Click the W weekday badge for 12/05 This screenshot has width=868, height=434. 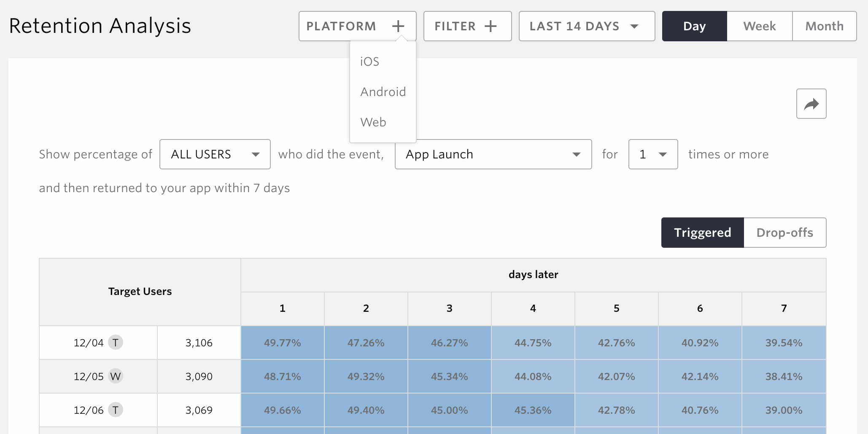115,376
